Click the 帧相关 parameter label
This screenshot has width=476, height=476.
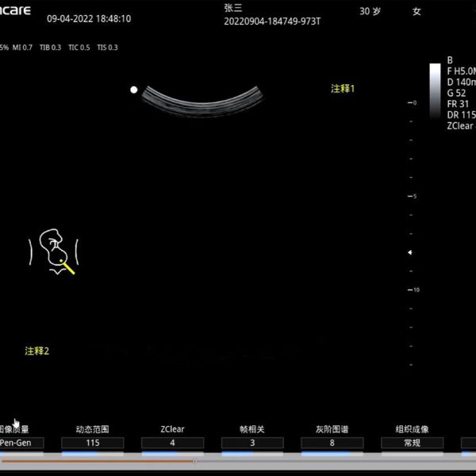pos(252,429)
